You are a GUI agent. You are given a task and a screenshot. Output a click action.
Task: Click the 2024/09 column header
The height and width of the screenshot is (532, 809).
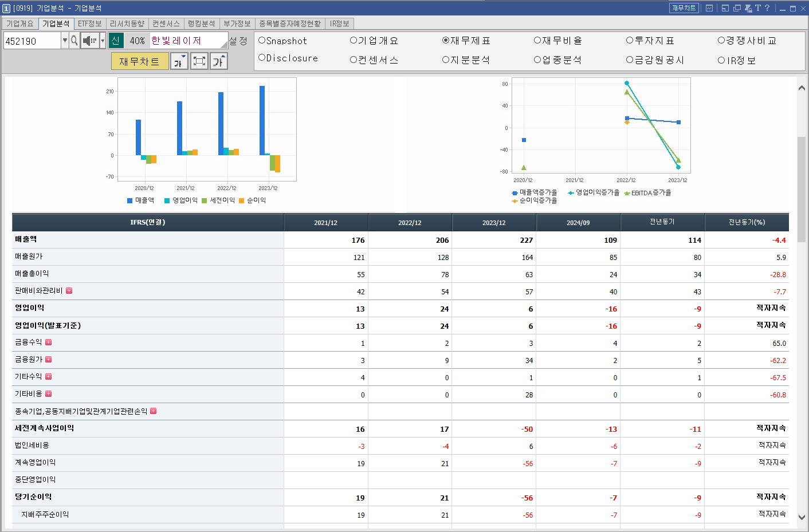[x=578, y=223]
